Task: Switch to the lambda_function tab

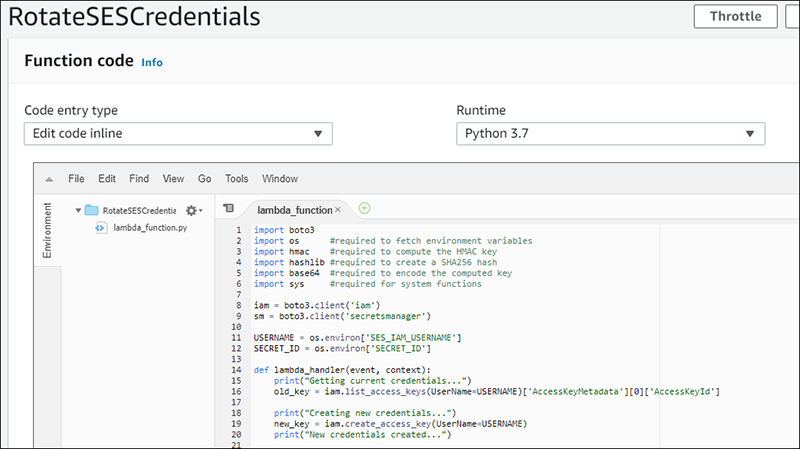Action: [294, 210]
